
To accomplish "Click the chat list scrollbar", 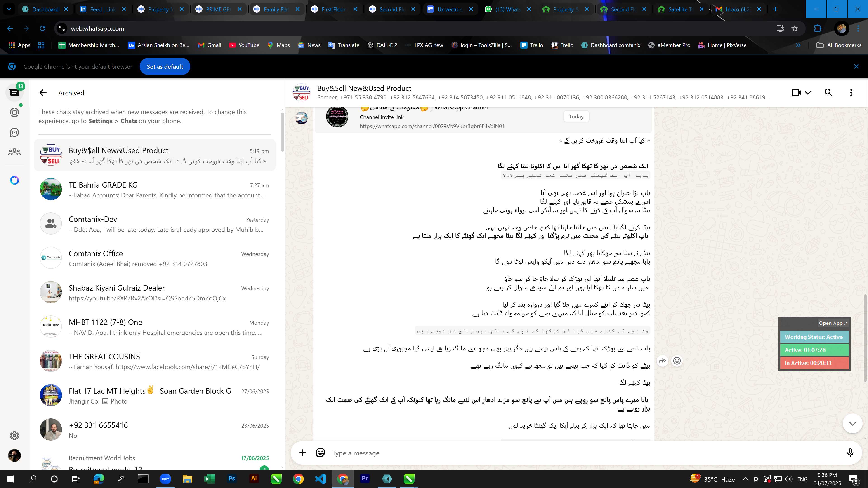I will [x=282, y=132].
